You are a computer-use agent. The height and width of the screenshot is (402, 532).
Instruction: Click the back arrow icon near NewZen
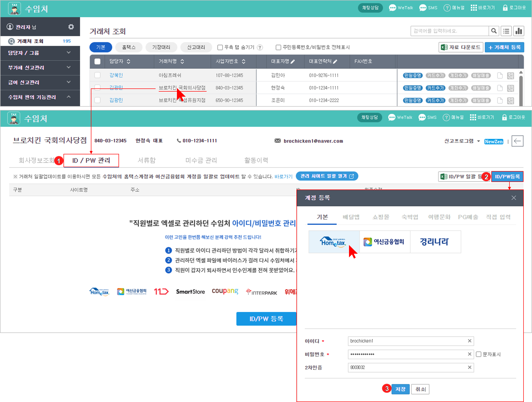click(517, 141)
